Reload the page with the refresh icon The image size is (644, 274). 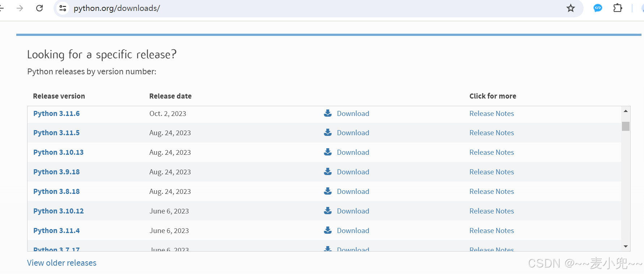(39, 8)
